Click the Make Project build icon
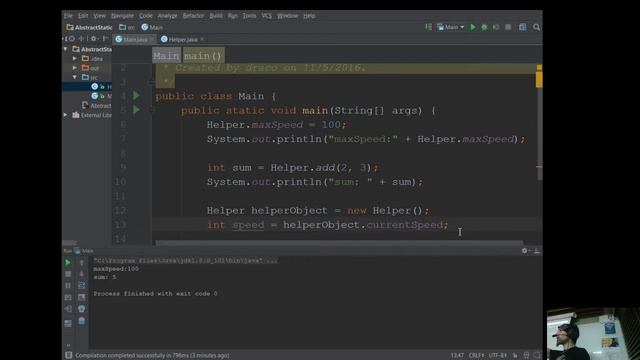 point(428,27)
